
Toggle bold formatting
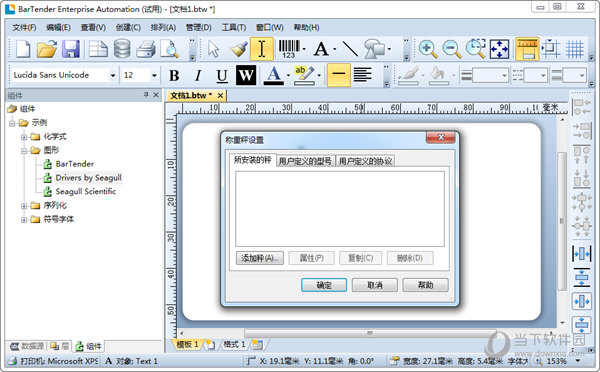pos(174,75)
